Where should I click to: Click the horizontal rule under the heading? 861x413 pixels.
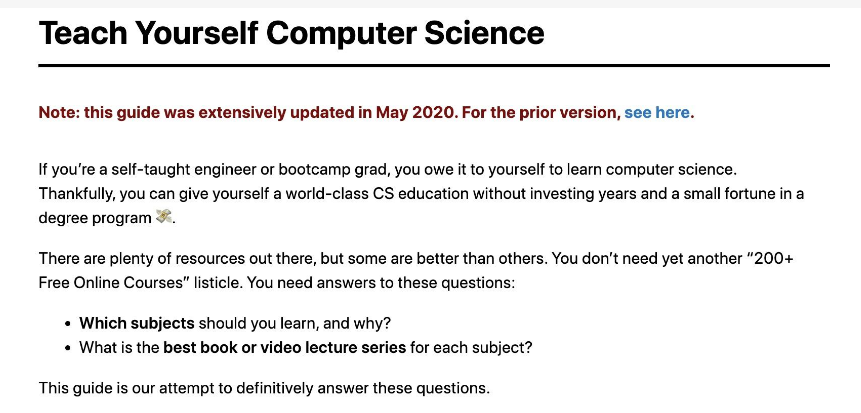tap(434, 65)
